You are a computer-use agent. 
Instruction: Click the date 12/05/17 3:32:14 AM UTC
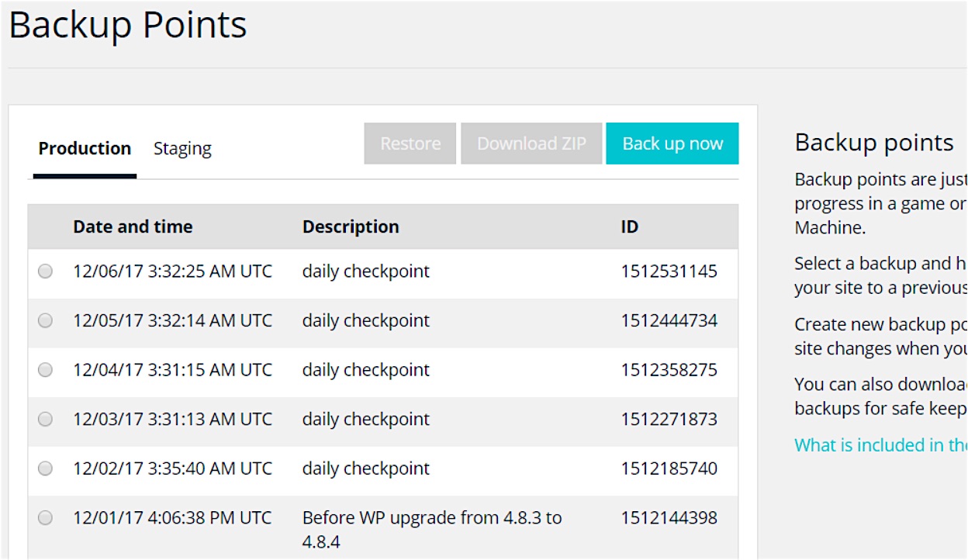pos(173,320)
